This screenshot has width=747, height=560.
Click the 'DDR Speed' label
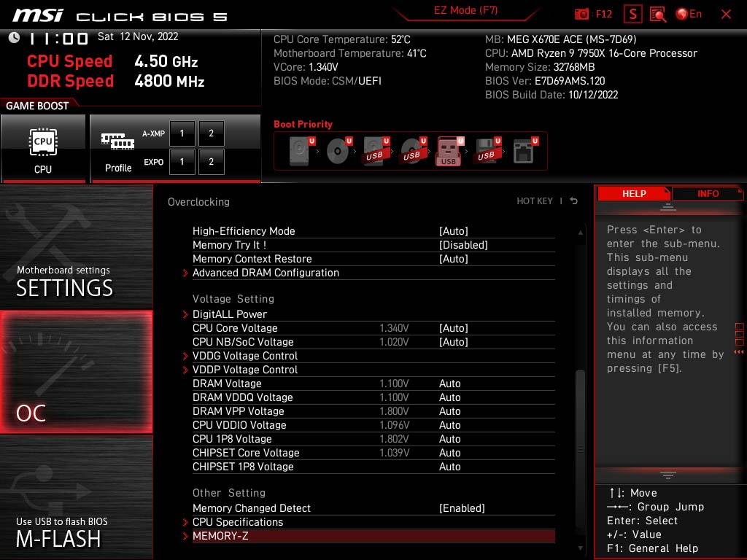tap(70, 81)
